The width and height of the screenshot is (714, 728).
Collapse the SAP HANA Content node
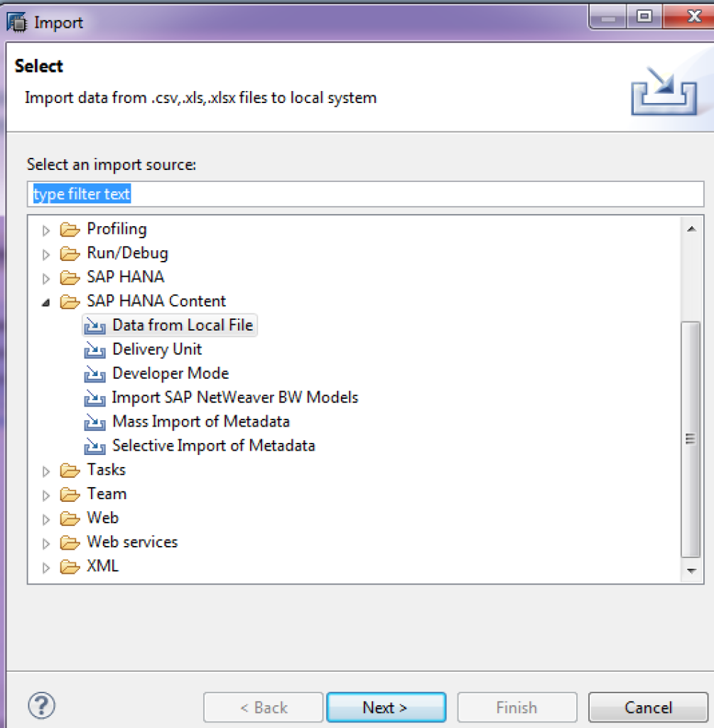tap(45, 303)
